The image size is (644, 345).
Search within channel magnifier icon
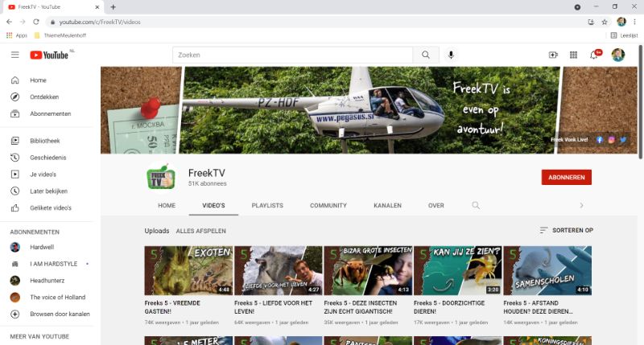pyautogui.click(x=476, y=205)
